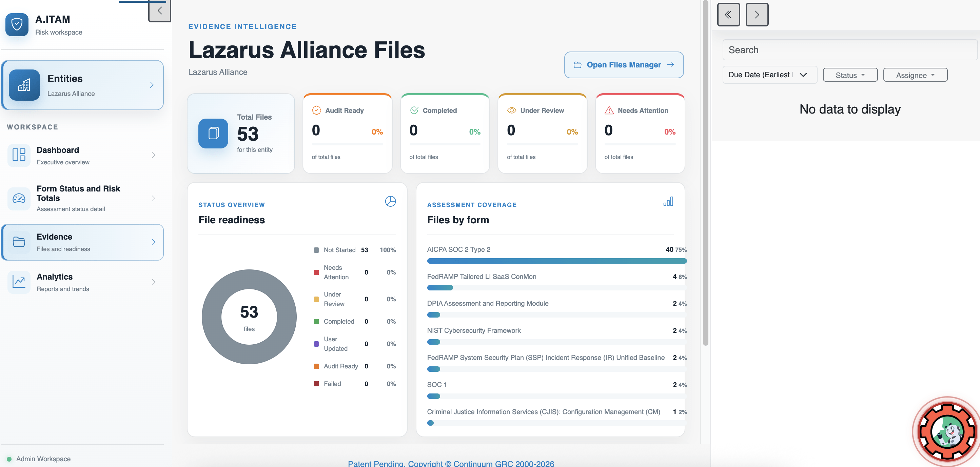Click the bar chart icon in Assessment Coverage
This screenshot has width=980, height=467.
pos(668,201)
